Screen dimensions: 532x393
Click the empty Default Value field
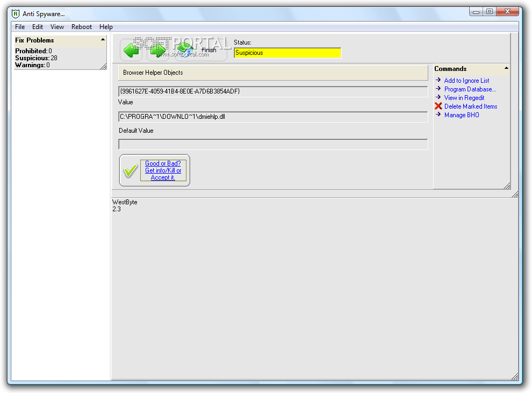(273, 144)
